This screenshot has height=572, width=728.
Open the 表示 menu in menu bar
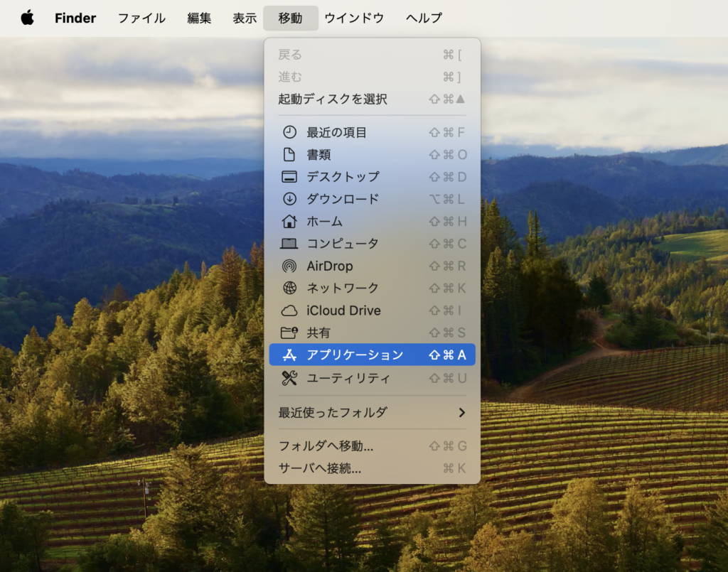point(245,18)
